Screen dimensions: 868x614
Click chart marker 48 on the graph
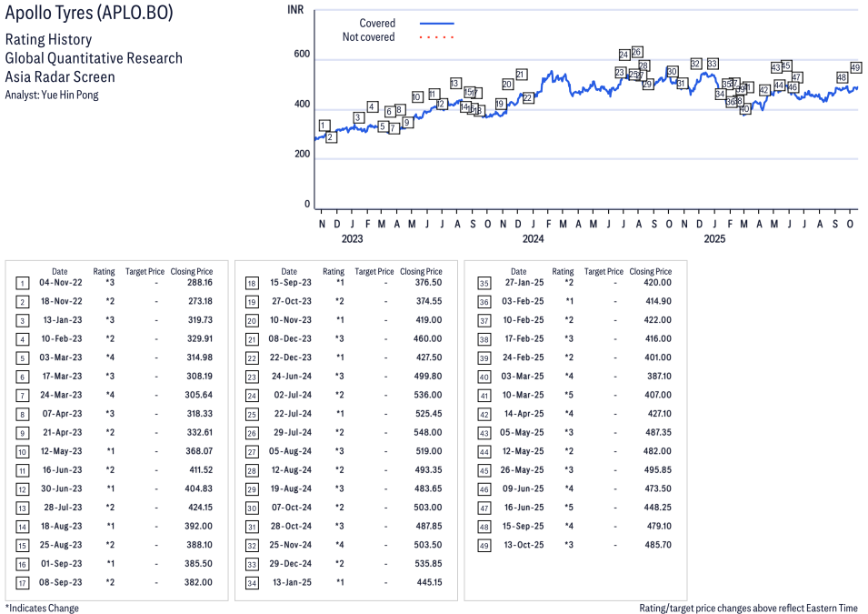pyautogui.click(x=842, y=77)
